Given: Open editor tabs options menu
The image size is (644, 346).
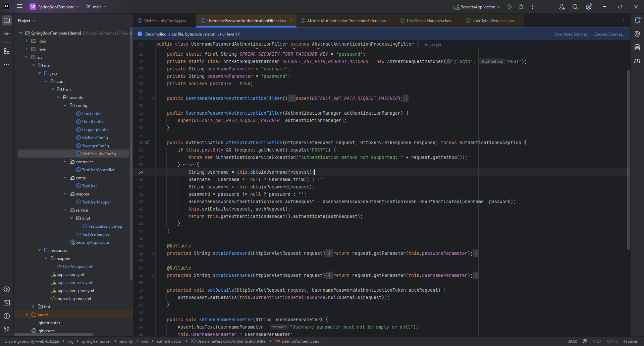Looking at the screenshot, I should click(624, 20).
